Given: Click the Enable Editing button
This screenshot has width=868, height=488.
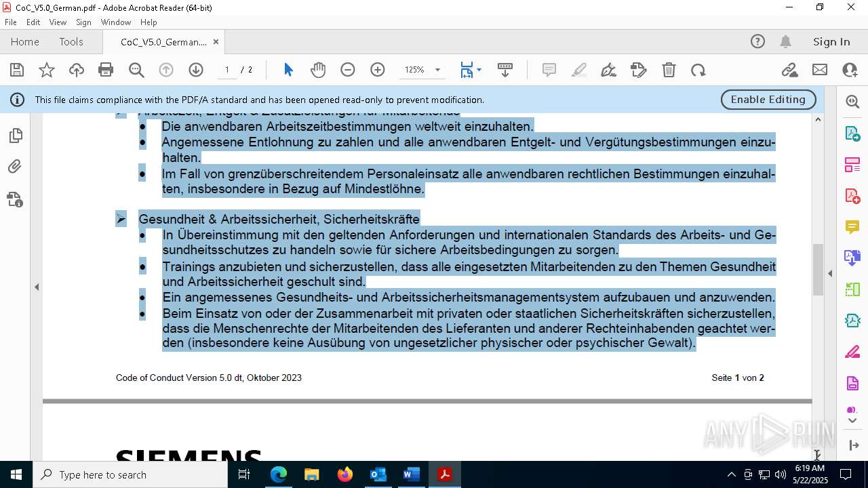Looking at the screenshot, I should coord(768,100).
